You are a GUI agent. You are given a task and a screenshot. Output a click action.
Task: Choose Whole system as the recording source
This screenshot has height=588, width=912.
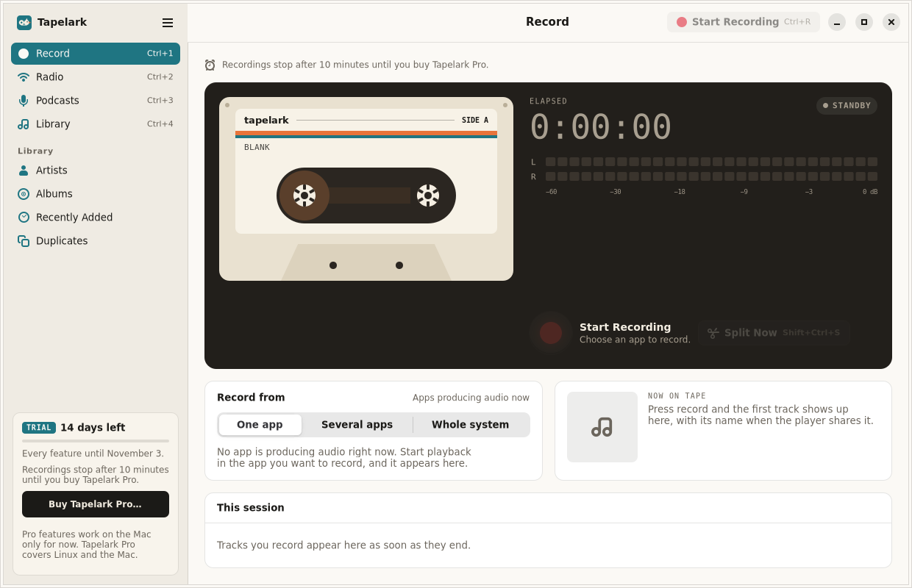click(x=470, y=425)
